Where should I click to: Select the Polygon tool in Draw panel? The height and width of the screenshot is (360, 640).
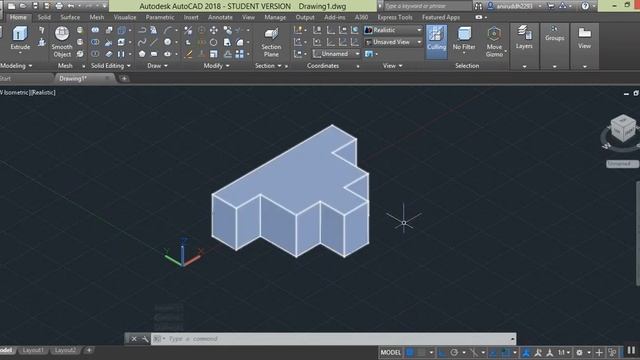click(x=142, y=54)
